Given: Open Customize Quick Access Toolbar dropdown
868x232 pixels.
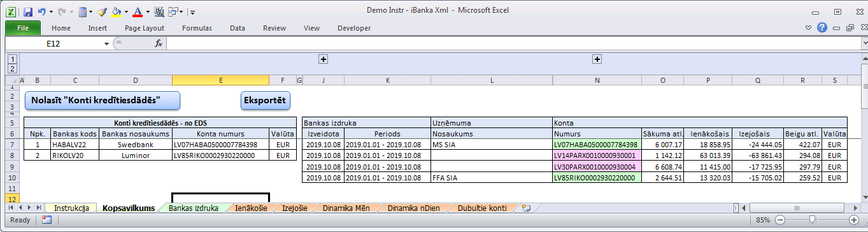Looking at the screenshot, I should pyautogui.click(x=192, y=12).
